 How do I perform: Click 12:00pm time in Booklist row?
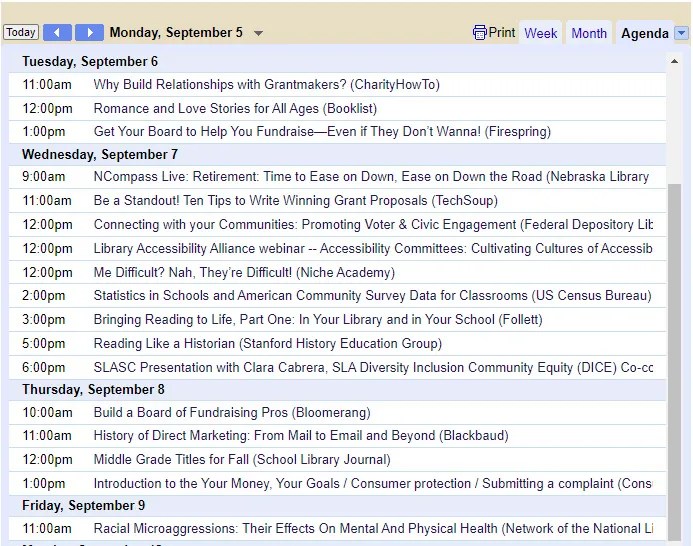click(47, 108)
